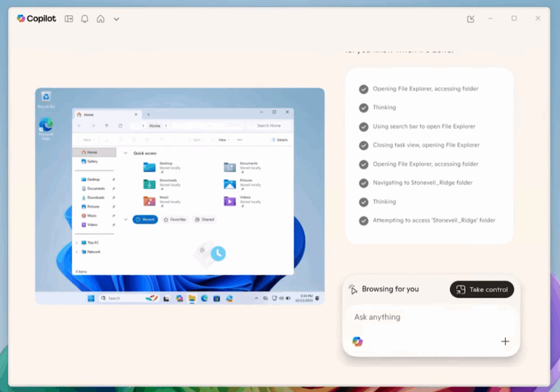
Task: Go to Copilot home via house icon
Action: pyautogui.click(x=101, y=19)
